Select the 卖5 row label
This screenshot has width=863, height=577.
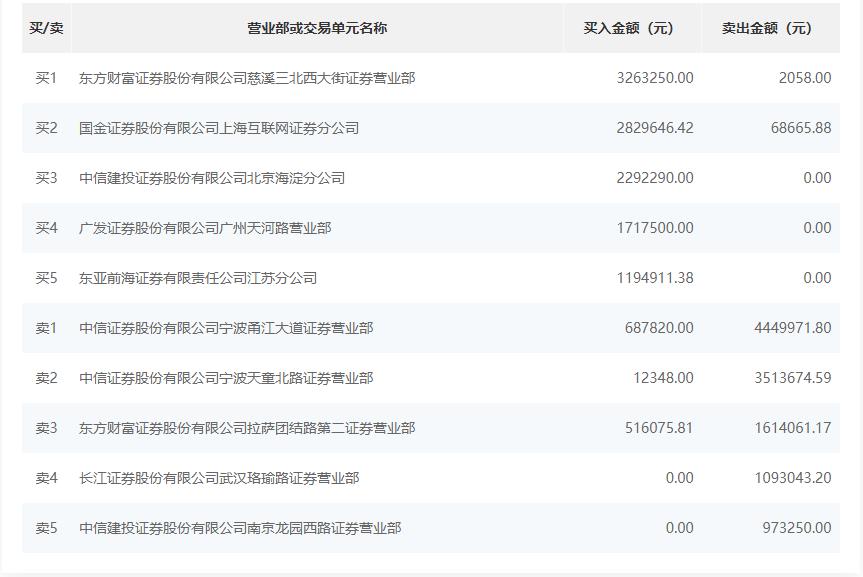(46, 528)
